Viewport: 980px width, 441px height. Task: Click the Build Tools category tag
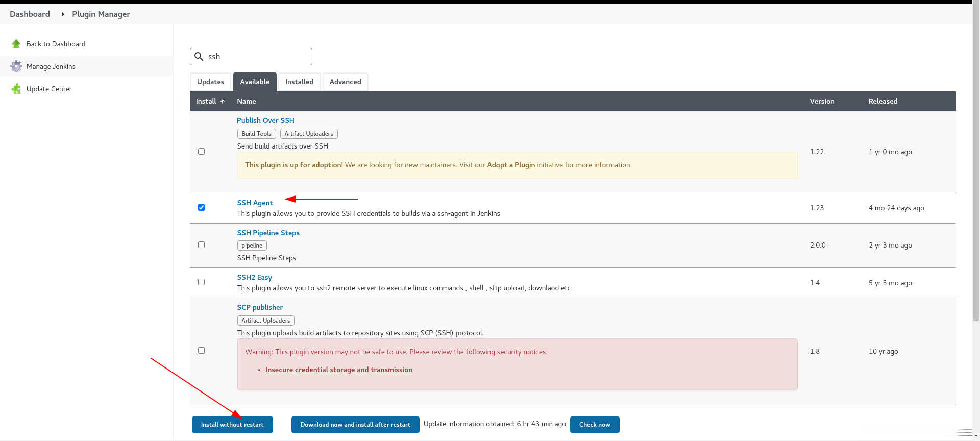(256, 134)
